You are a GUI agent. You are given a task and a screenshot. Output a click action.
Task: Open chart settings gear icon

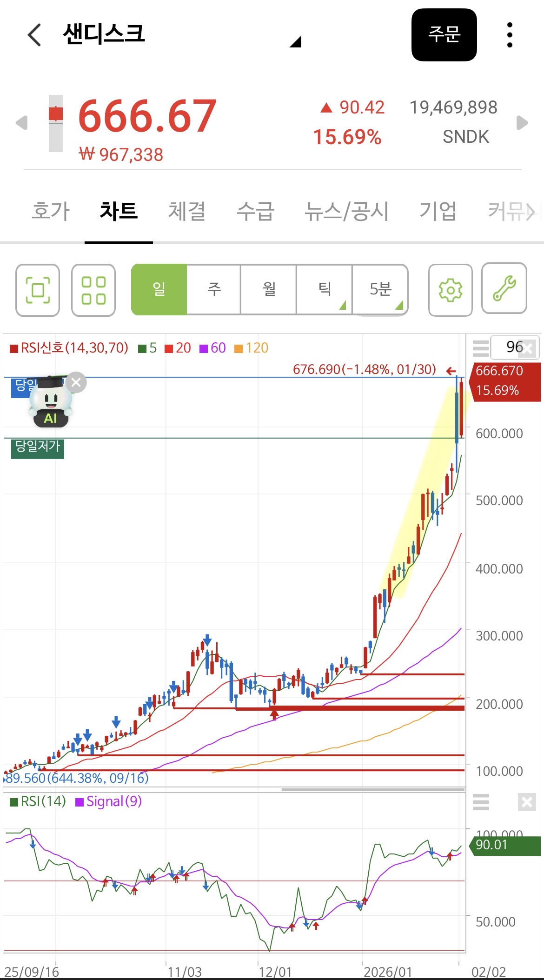(450, 290)
